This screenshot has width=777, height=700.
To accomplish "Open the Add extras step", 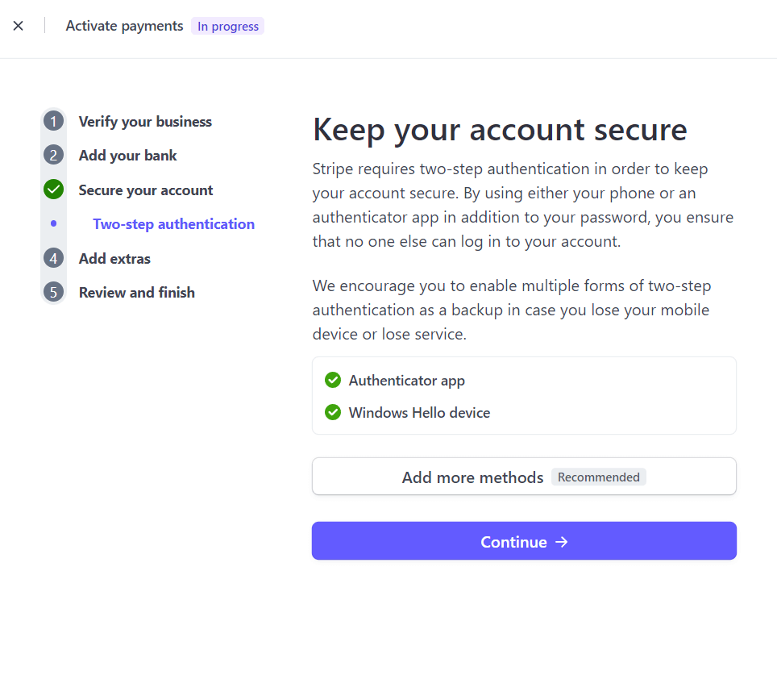I will click(114, 258).
